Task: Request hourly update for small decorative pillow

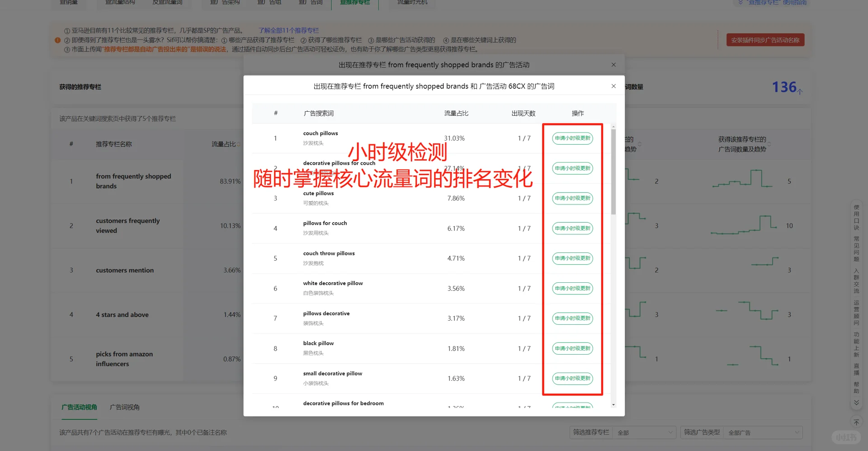Action: pos(572,378)
